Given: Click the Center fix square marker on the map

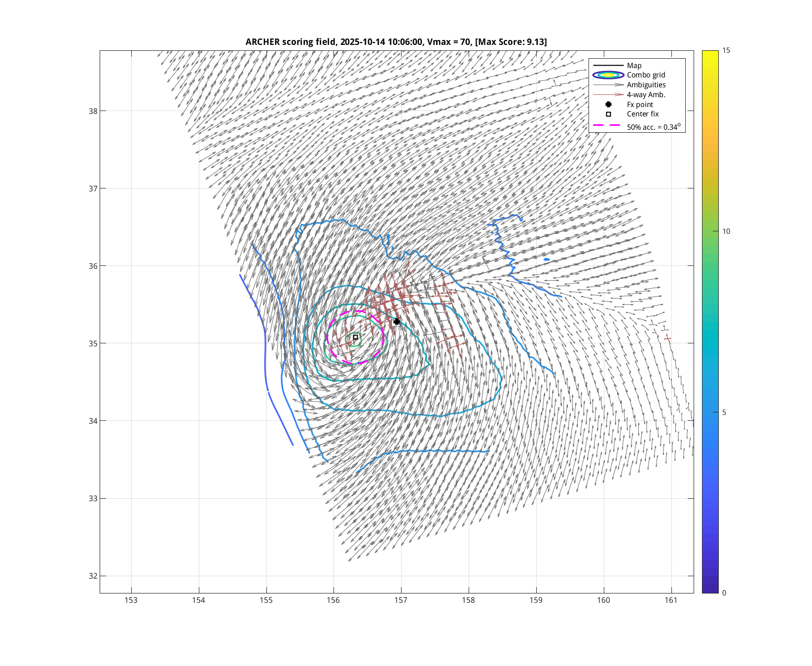Looking at the screenshot, I should pos(355,337).
